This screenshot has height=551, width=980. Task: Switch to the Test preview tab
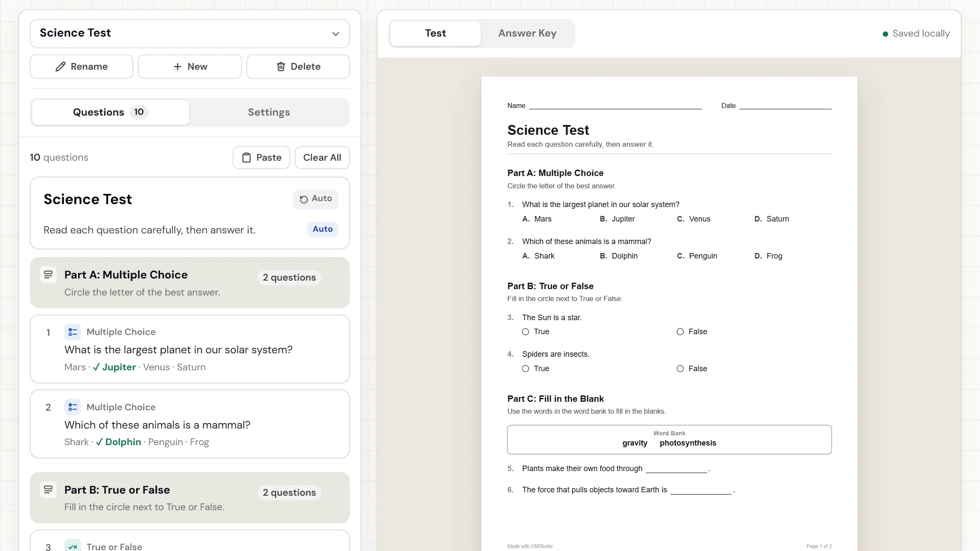pos(436,33)
